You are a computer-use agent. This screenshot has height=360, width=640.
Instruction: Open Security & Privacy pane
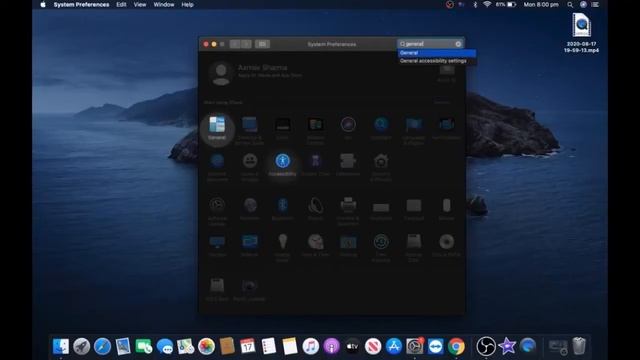(x=381, y=161)
